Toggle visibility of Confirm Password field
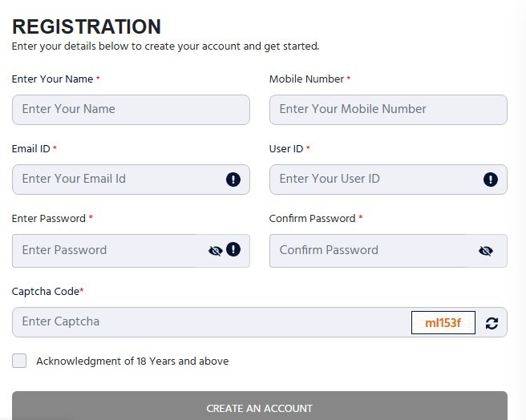This screenshot has height=420, width=526. [486, 251]
